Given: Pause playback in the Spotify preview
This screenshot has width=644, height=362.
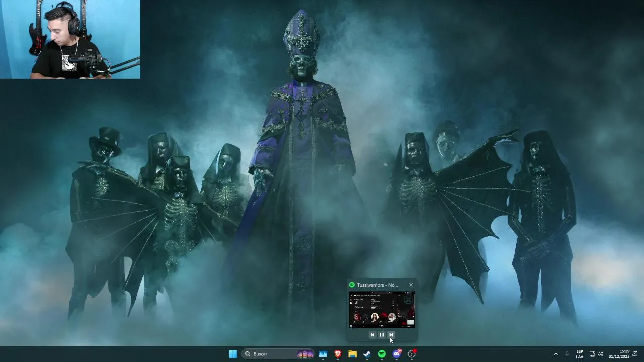Looking at the screenshot, I should 382,335.
